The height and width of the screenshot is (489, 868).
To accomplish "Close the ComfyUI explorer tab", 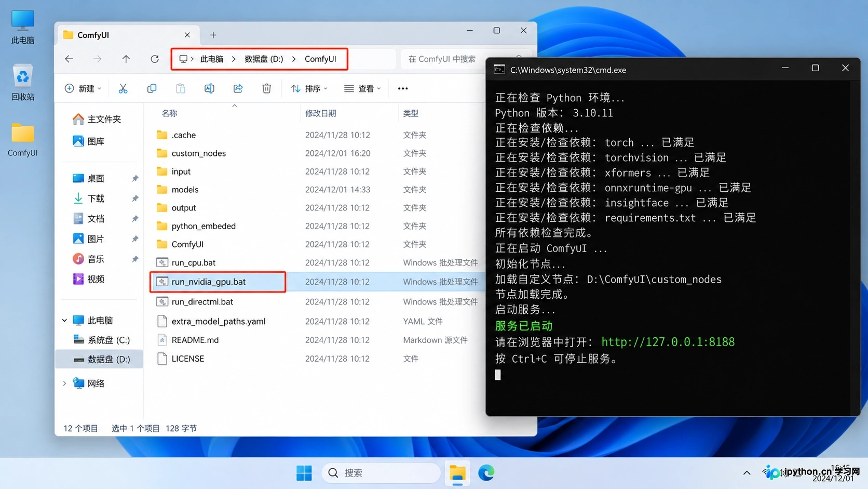I will point(187,35).
